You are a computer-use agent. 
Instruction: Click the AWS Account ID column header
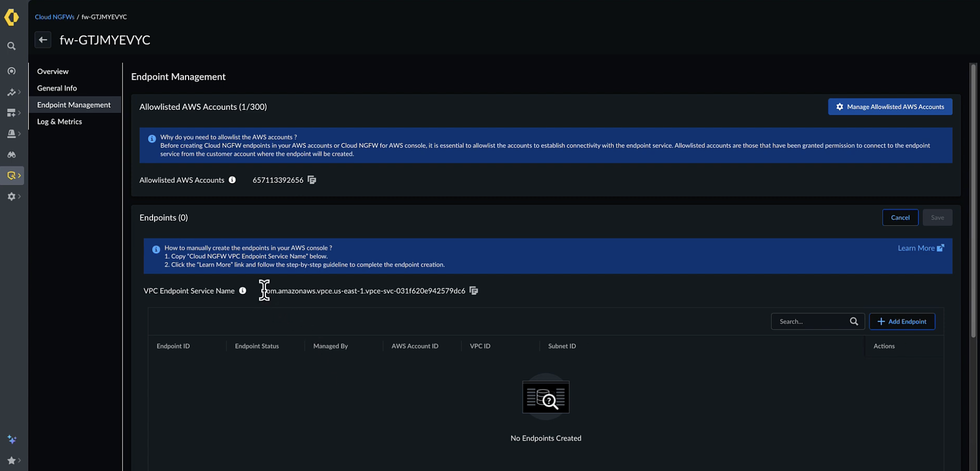[x=415, y=346]
